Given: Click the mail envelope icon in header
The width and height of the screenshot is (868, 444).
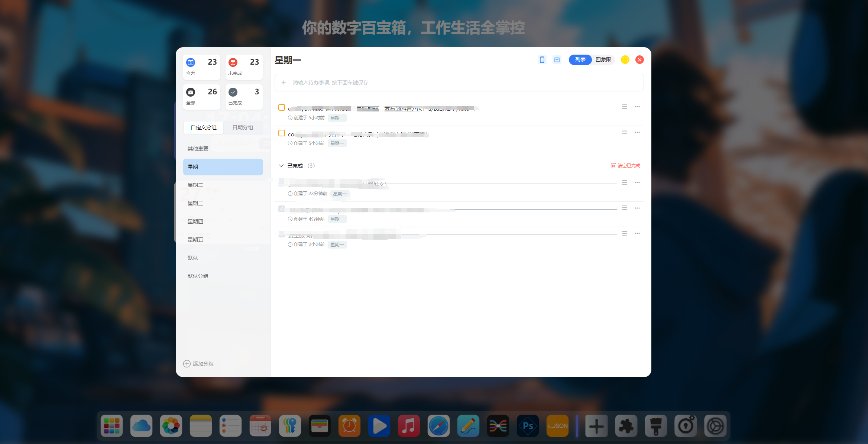Looking at the screenshot, I should (x=557, y=60).
